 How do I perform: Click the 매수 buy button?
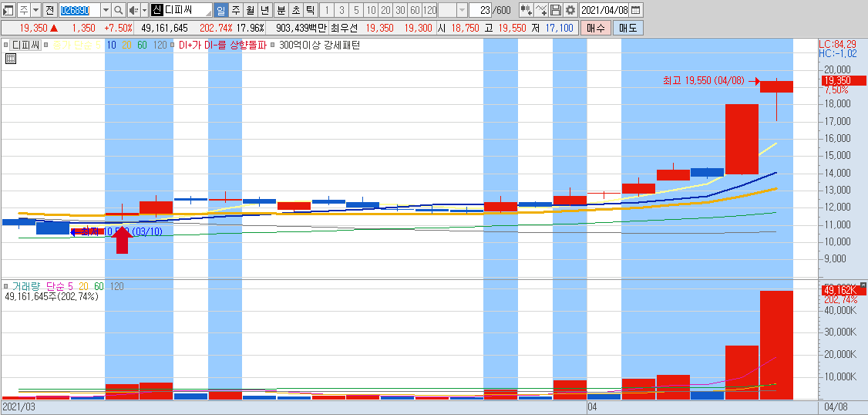596,28
